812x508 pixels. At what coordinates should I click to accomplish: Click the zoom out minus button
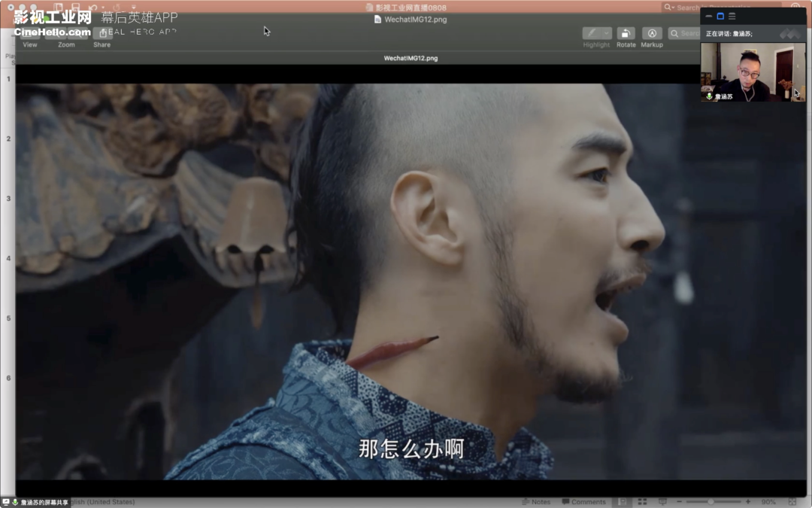(680, 502)
